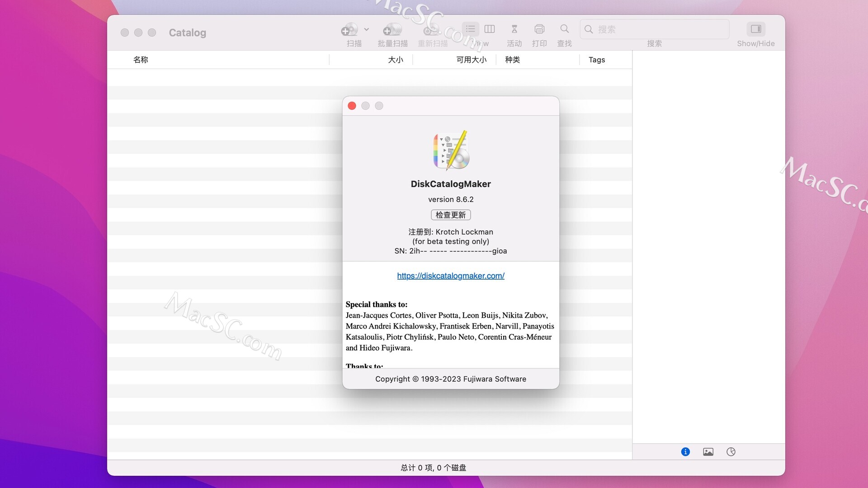Viewport: 868px width, 488px height.
Task: Click the 查找 find magnifier icon
Action: pos(564,29)
